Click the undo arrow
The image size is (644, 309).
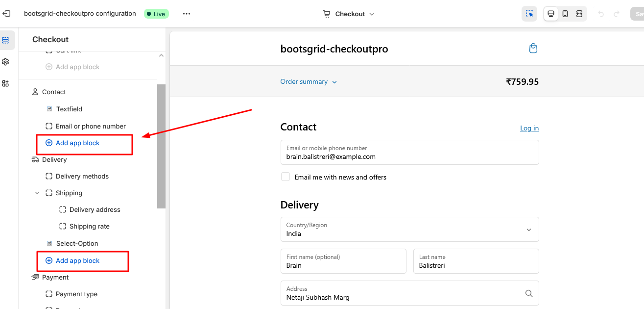tap(601, 14)
